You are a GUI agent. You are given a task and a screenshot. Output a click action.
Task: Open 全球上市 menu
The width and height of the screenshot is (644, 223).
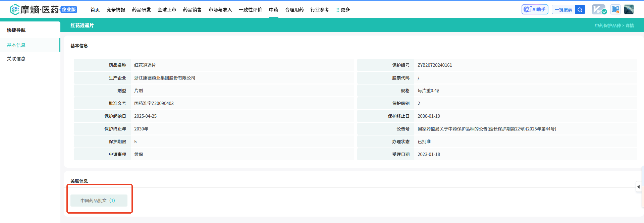coord(167,10)
